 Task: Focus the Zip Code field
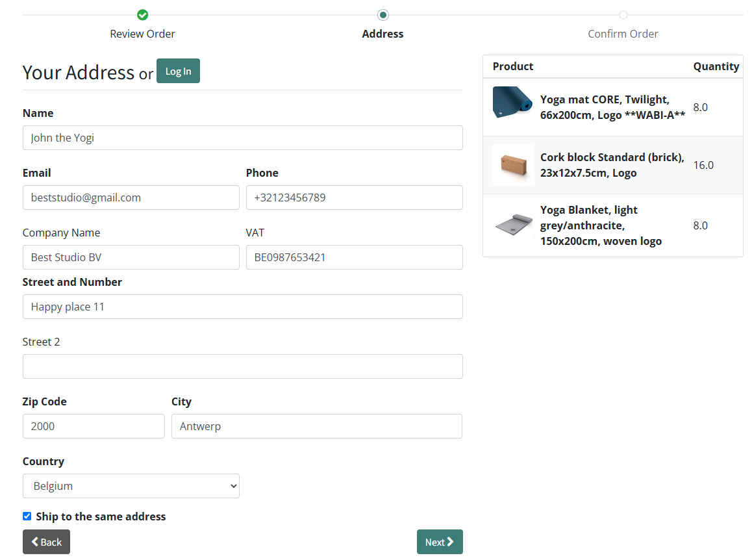click(x=94, y=426)
